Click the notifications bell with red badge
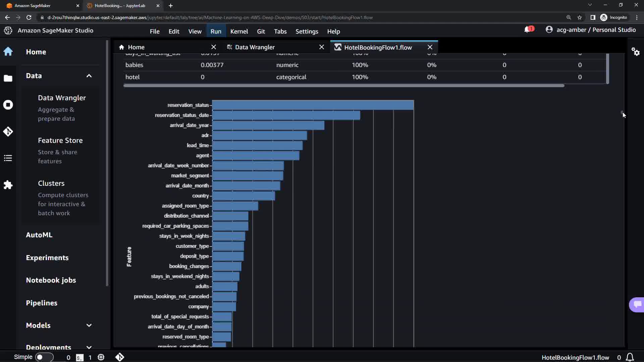Screen dimensions: 644x362 (x=528, y=30)
